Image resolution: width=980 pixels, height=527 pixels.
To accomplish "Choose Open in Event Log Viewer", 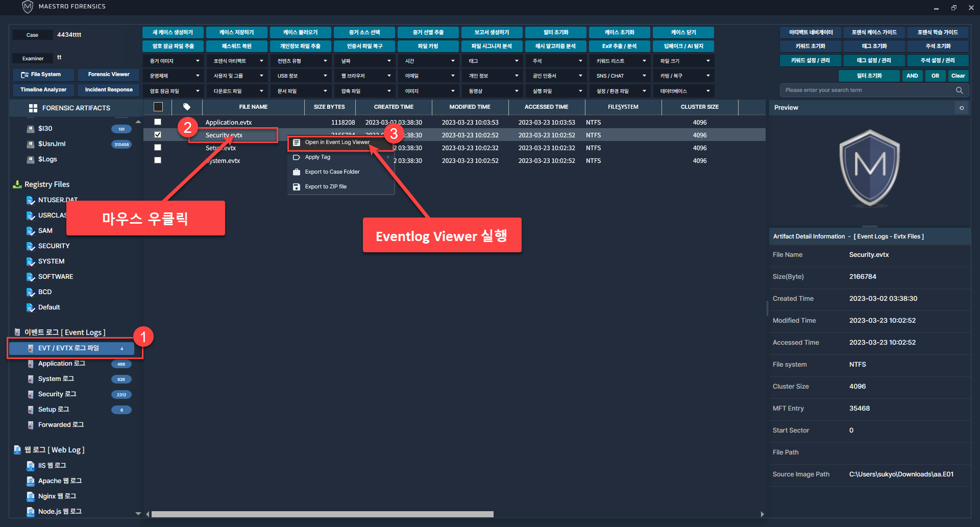I will [x=337, y=142].
